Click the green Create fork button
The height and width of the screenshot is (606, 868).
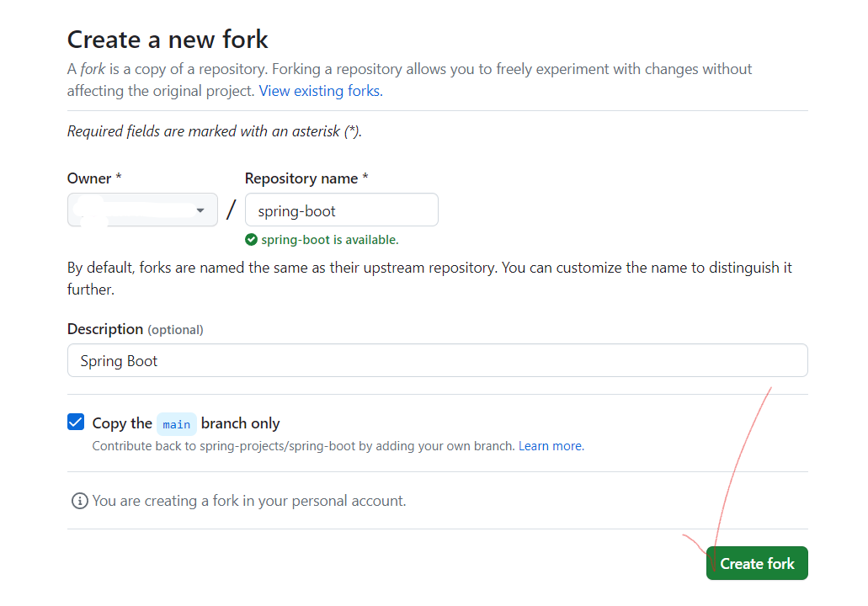757,563
